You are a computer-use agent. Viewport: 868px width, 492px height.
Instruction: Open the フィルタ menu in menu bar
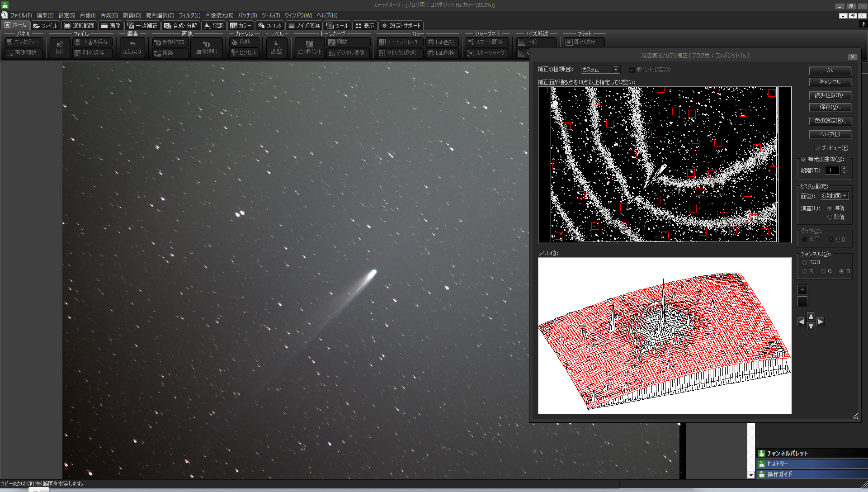(189, 15)
